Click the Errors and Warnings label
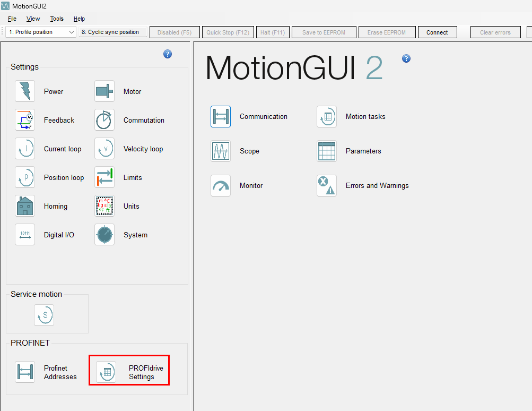This screenshot has width=532, height=411. coord(377,186)
